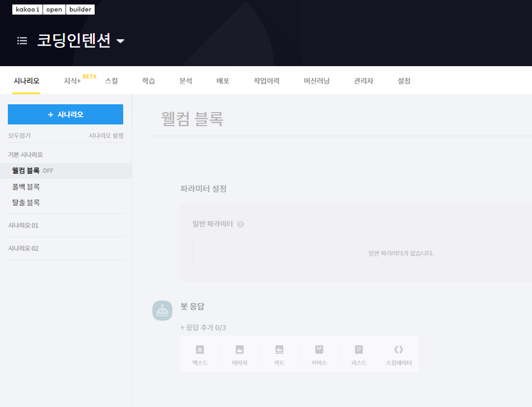Switch to the 스킬 tab
The image size is (532, 407).
(111, 81)
